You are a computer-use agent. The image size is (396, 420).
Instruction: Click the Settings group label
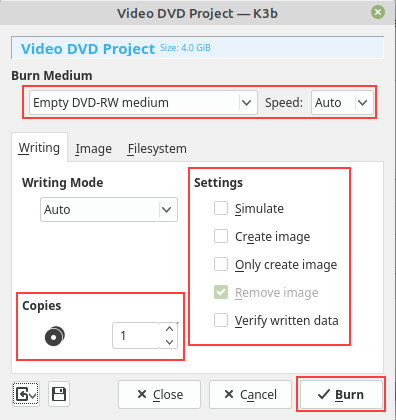(x=218, y=183)
